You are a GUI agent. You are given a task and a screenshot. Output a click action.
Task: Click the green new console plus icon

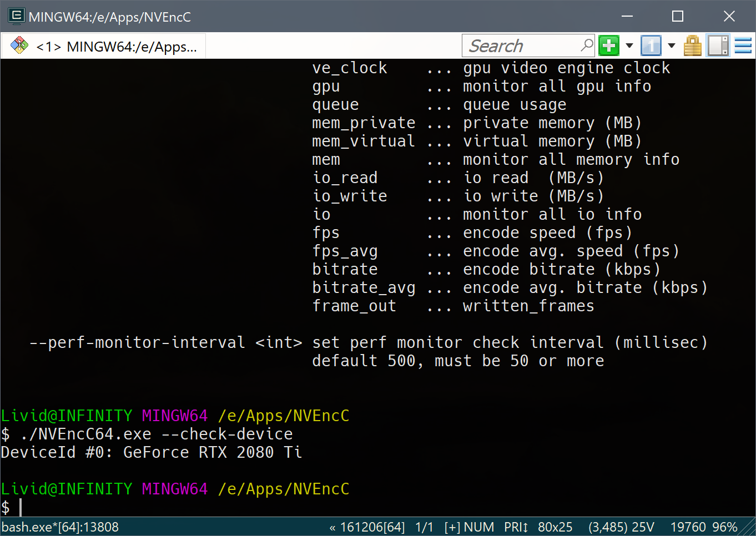(x=609, y=45)
